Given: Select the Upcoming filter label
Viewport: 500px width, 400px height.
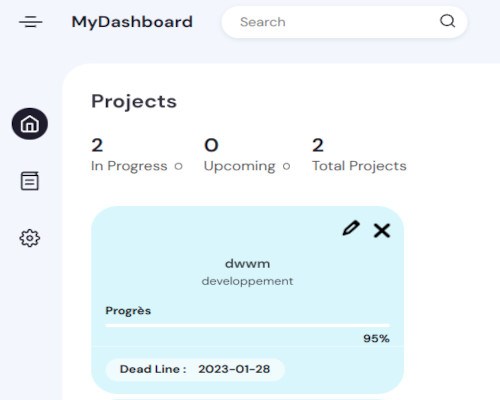Looking at the screenshot, I should [x=240, y=166].
